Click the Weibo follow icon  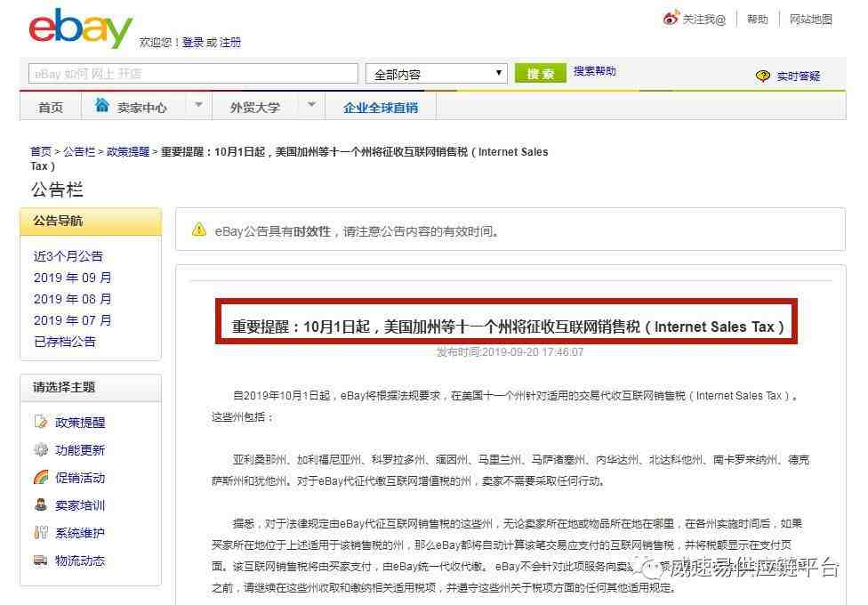671,19
